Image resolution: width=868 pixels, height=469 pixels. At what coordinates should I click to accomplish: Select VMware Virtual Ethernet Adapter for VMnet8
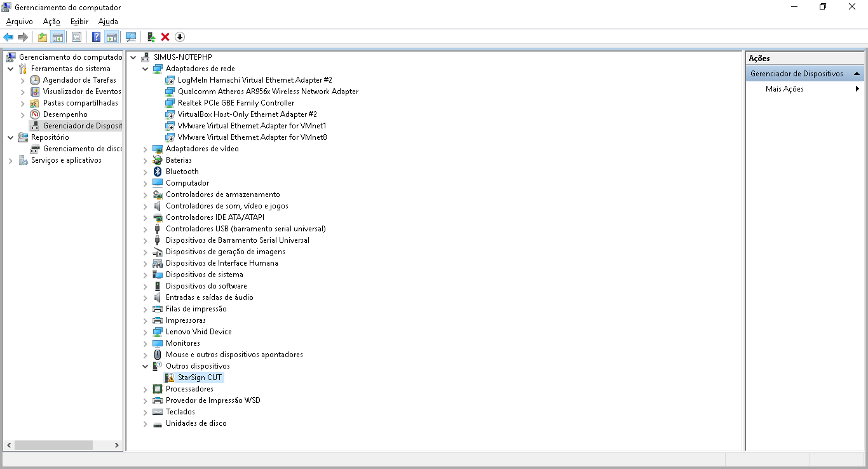[x=252, y=137]
